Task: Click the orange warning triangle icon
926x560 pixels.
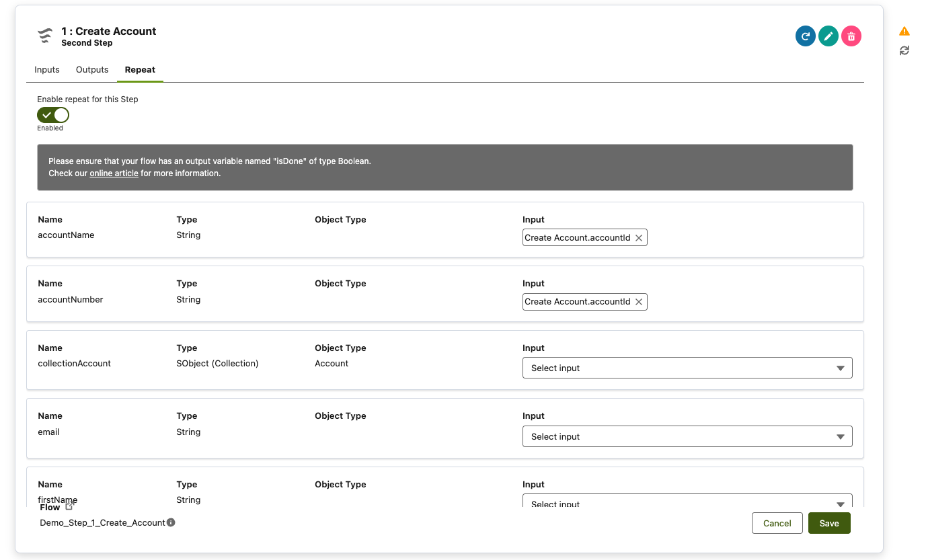Action: pyautogui.click(x=904, y=32)
